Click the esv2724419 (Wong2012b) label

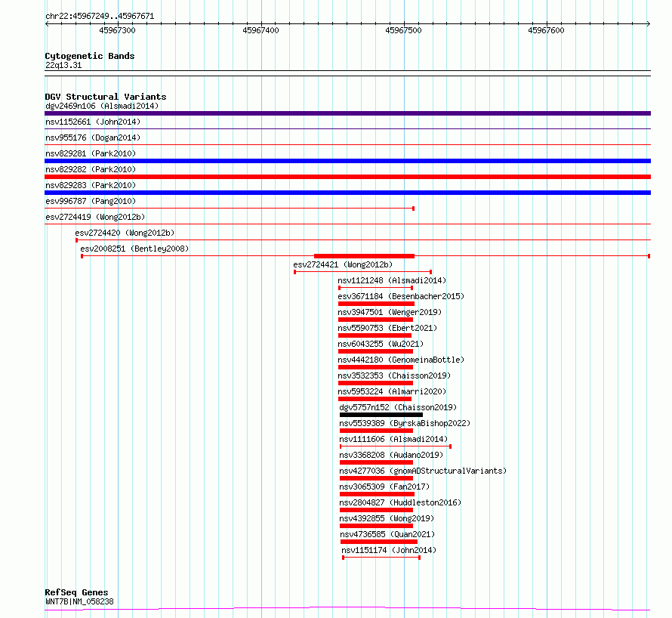[x=95, y=217]
